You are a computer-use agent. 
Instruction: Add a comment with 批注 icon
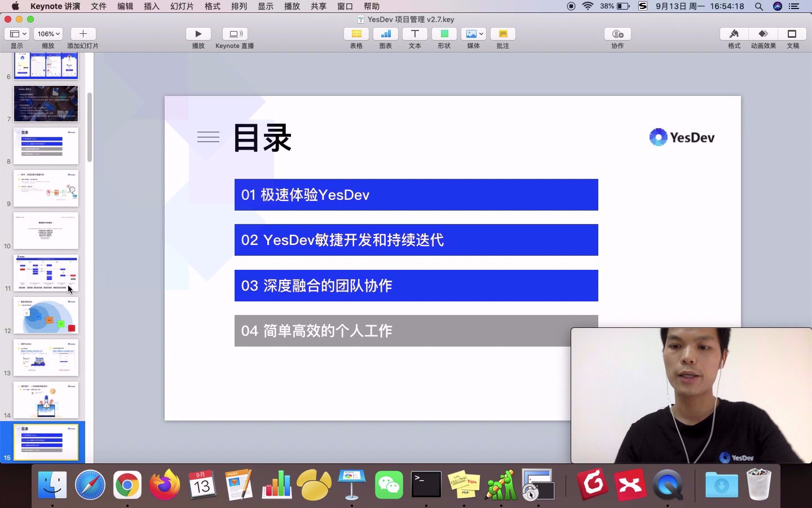[503, 34]
